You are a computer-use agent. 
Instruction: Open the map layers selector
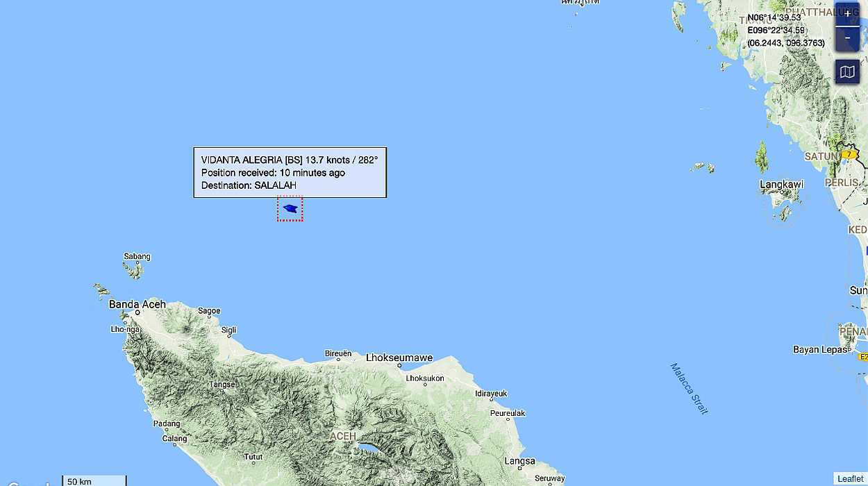tap(847, 72)
